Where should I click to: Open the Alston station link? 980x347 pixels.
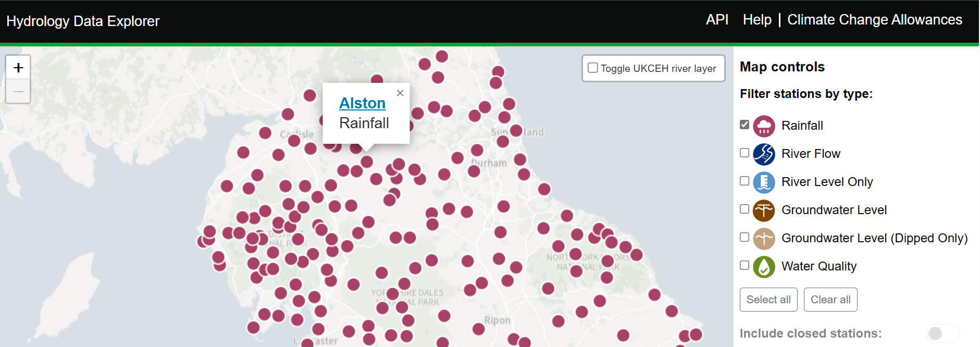click(362, 103)
